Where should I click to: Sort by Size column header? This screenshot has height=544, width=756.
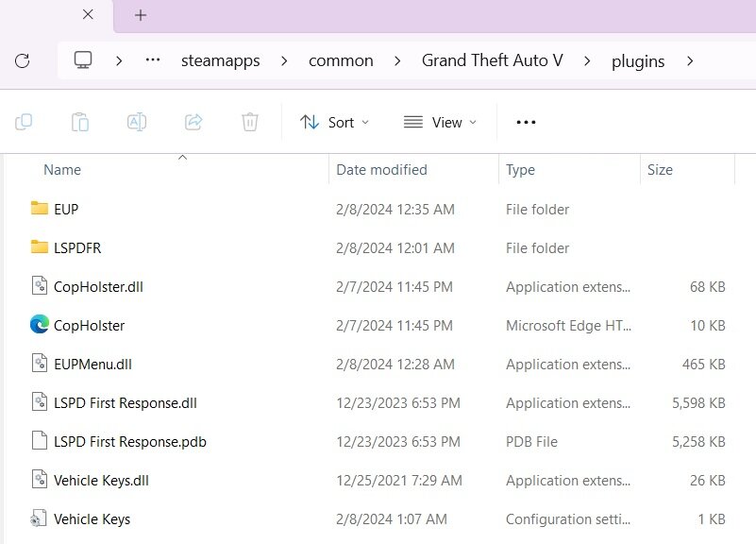tap(660, 170)
